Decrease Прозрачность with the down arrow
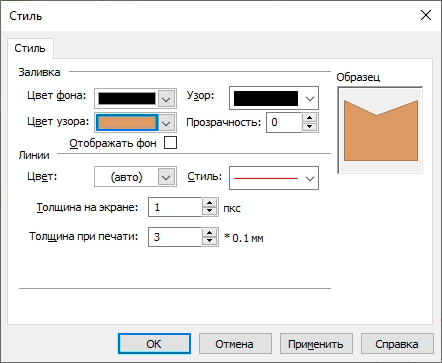This screenshot has height=363, width=442. tap(310, 127)
